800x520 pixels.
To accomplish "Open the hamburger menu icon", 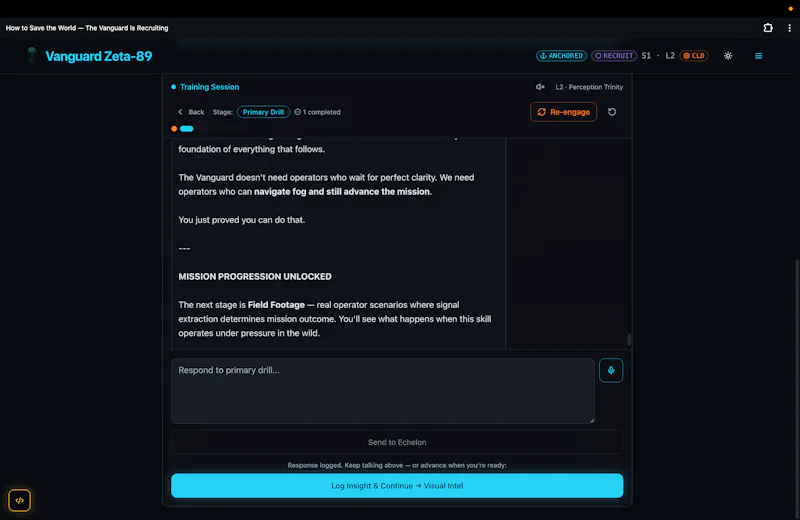I will click(x=758, y=56).
